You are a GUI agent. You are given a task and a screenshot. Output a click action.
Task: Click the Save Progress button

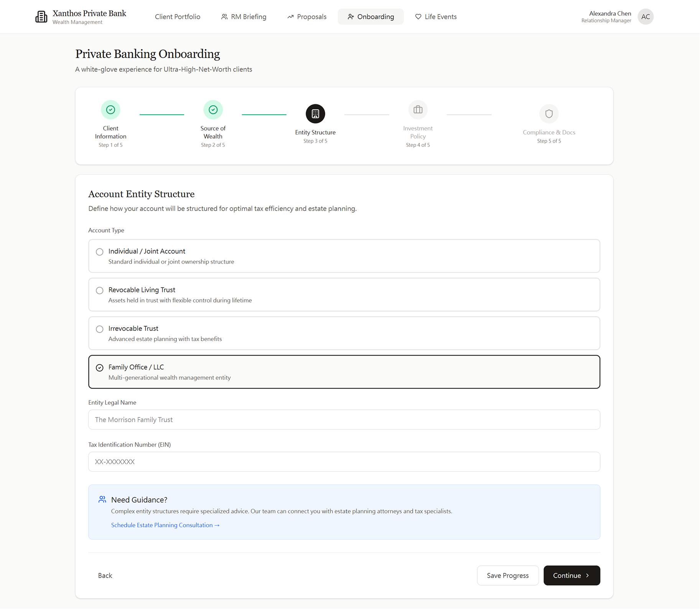click(x=507, y=575)
